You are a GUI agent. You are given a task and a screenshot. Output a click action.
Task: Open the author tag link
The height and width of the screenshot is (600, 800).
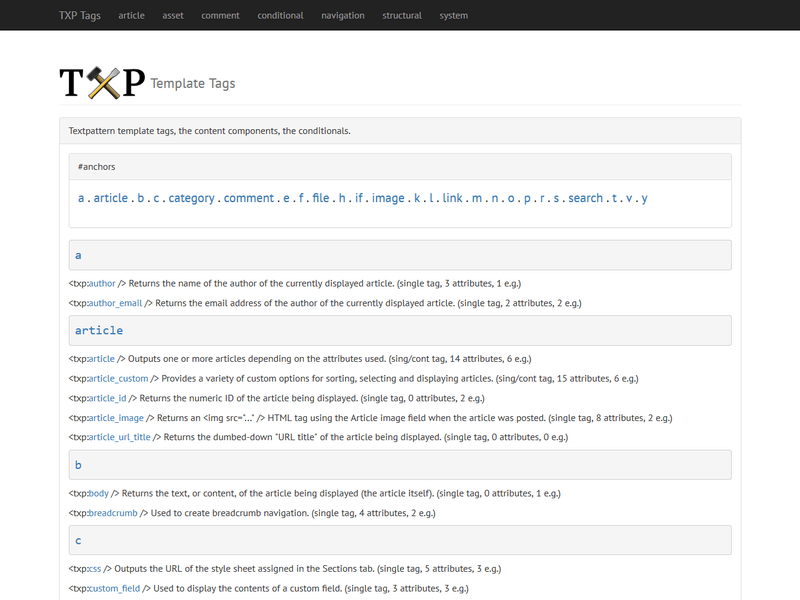point(102,283)
